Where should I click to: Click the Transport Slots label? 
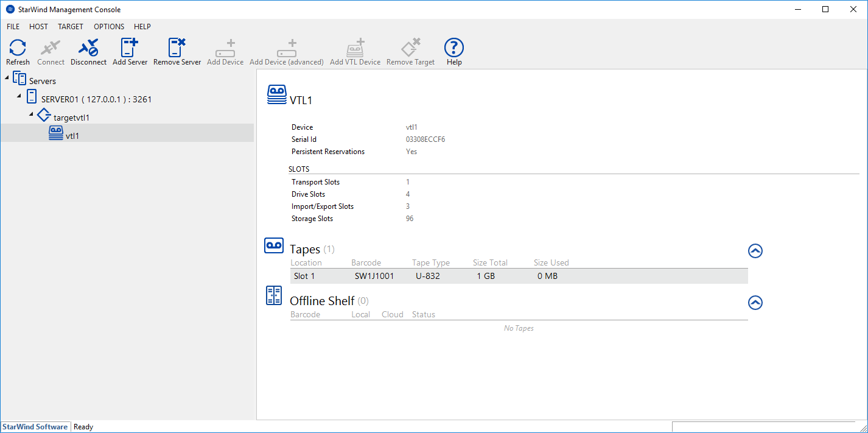tap(316, 182)
